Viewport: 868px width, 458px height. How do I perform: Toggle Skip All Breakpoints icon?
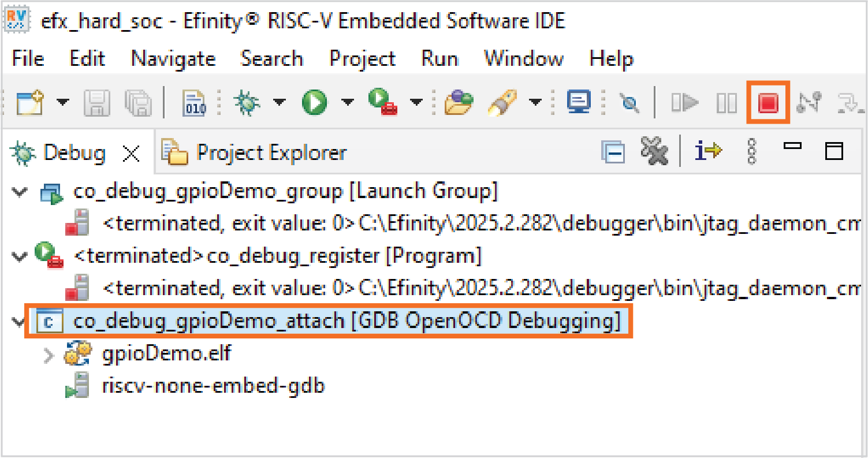[x=631, y=103]
